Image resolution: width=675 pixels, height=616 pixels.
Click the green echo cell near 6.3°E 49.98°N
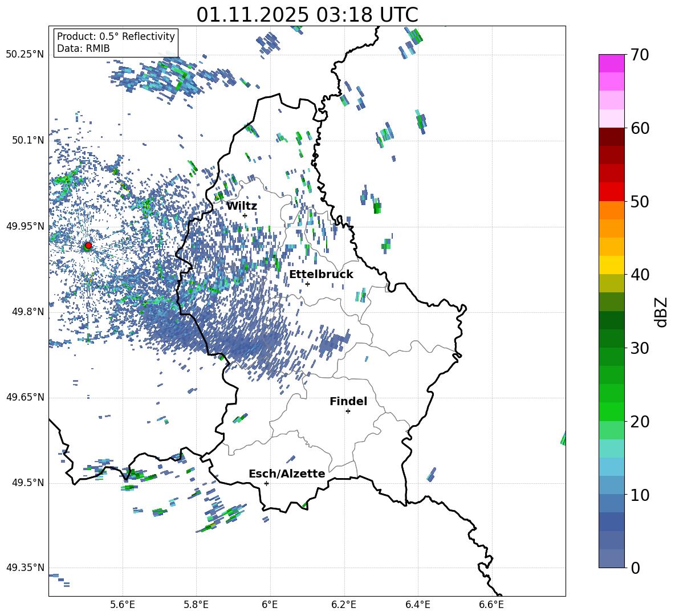click(377, 207)
